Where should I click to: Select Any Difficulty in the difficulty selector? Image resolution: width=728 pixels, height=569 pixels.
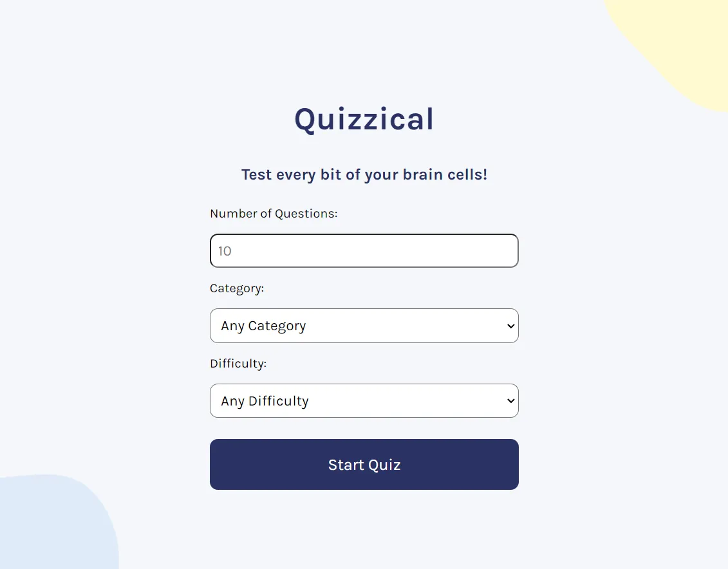pos(364,400)
